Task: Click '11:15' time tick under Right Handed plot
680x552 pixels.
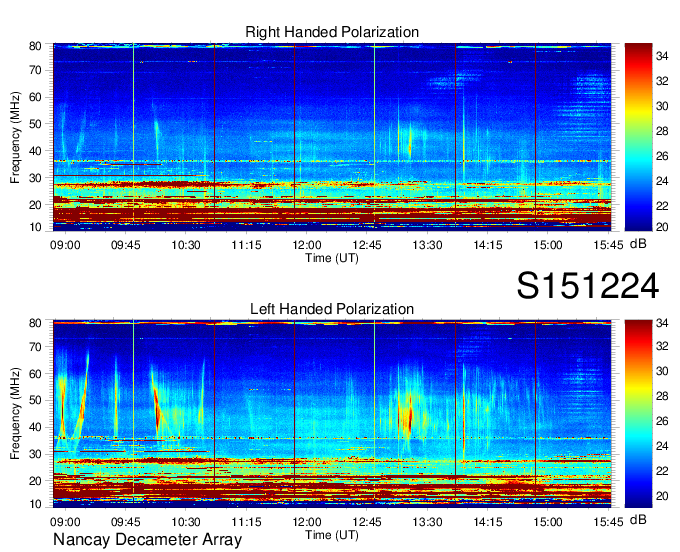Action: pos(246,245)
